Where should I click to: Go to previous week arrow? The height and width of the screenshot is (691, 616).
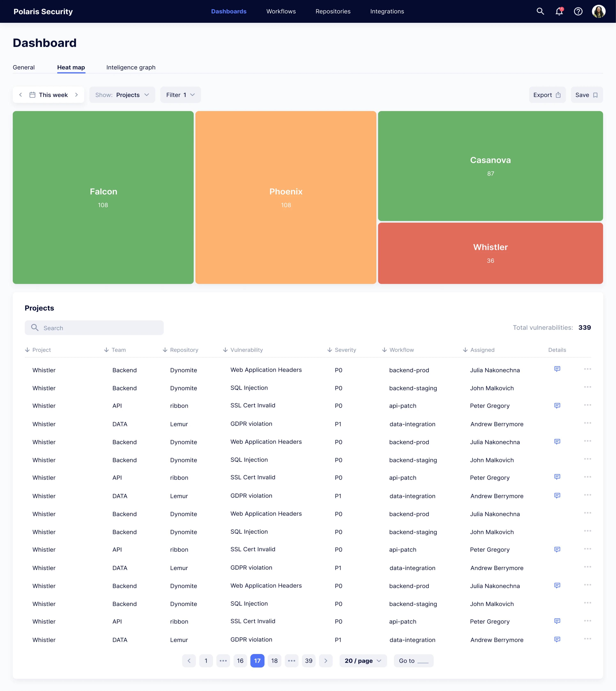pos(21,95)
